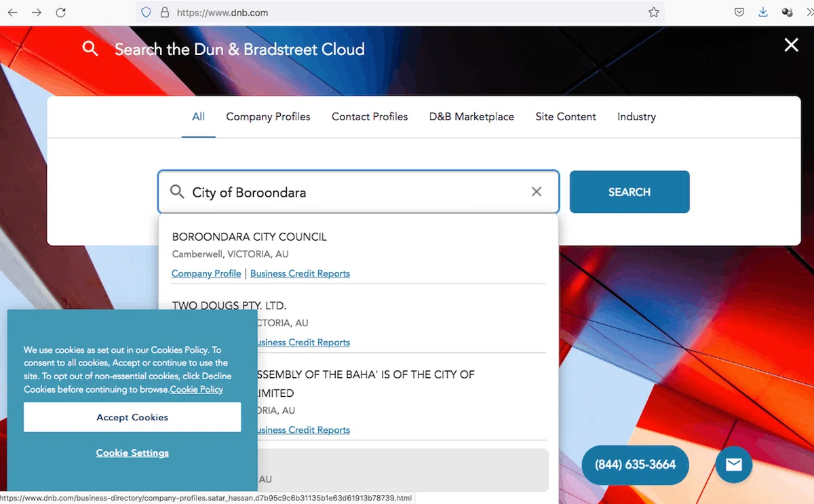Select the All tab
Viewport: 814px width, 504px height.
198,117
